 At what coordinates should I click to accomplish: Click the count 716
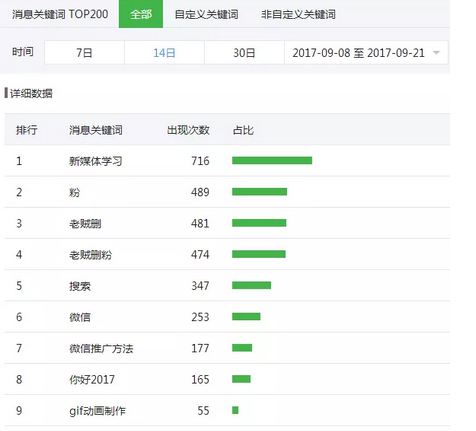[200, 161]
